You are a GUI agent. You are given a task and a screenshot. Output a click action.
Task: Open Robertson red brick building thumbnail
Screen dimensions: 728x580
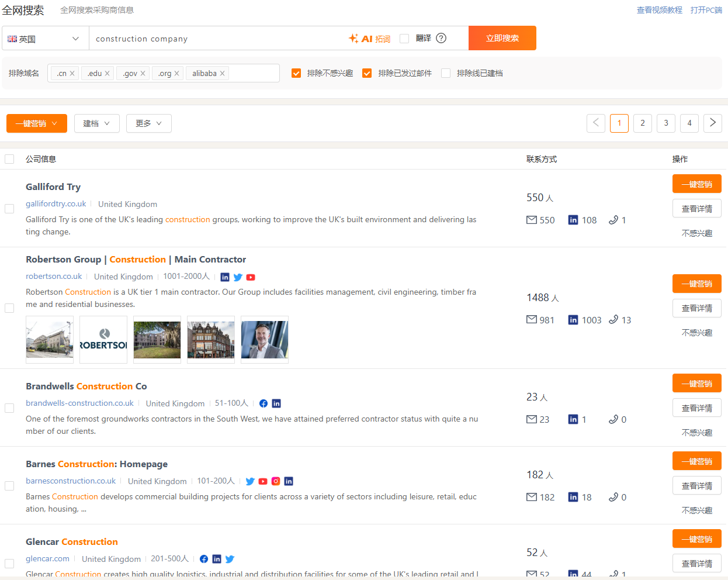click(211, 340)
